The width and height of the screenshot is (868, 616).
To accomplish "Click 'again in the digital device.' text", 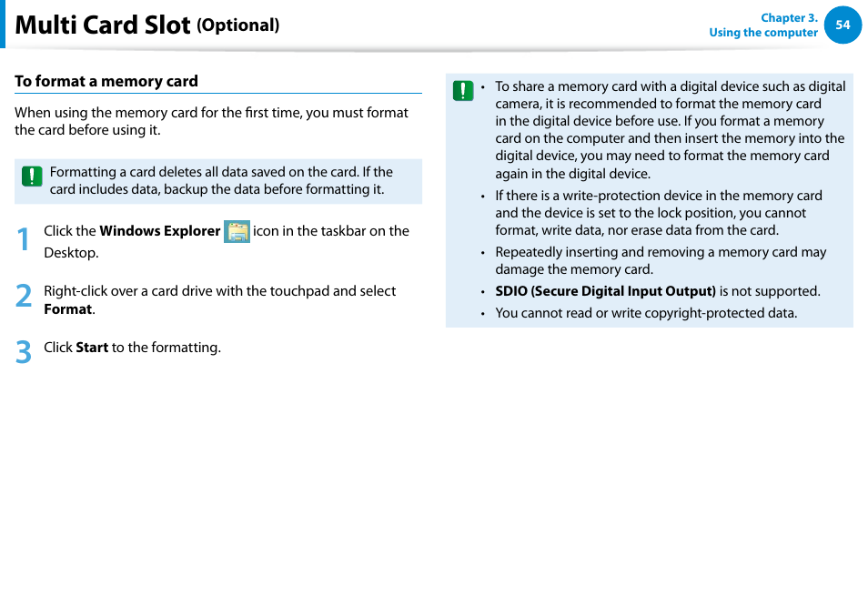I will 573,174.
